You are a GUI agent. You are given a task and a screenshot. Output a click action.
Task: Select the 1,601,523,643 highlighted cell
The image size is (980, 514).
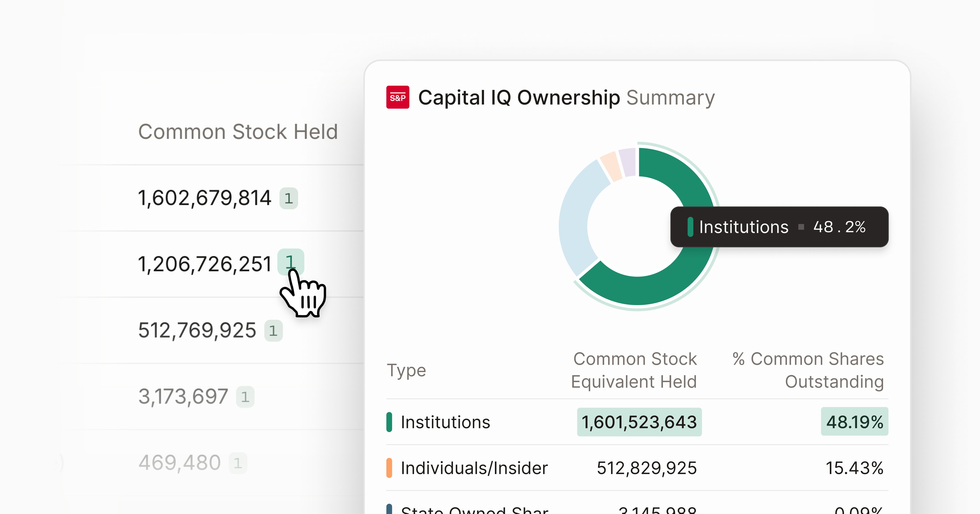(639, 422)
